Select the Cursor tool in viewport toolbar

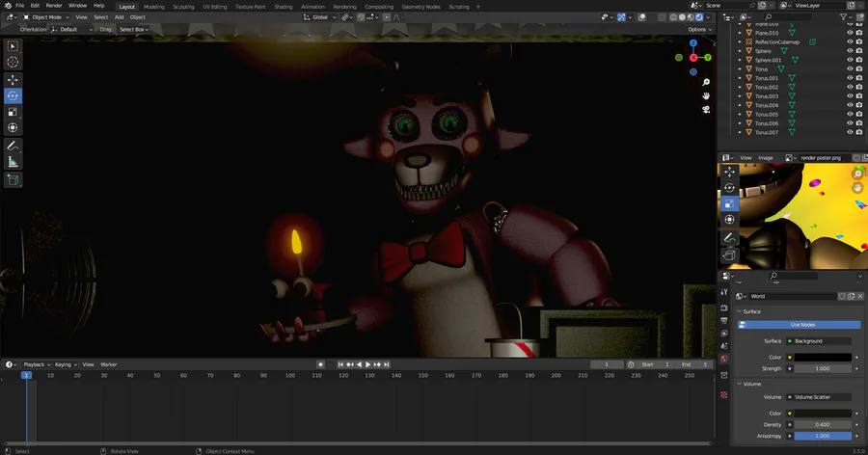coord(13,62)
